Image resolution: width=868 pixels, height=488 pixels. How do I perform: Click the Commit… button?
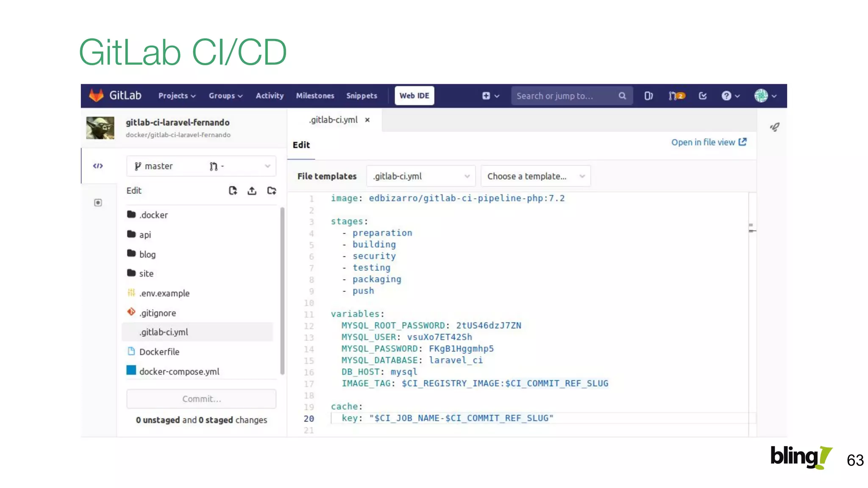[x=201, y=399]
